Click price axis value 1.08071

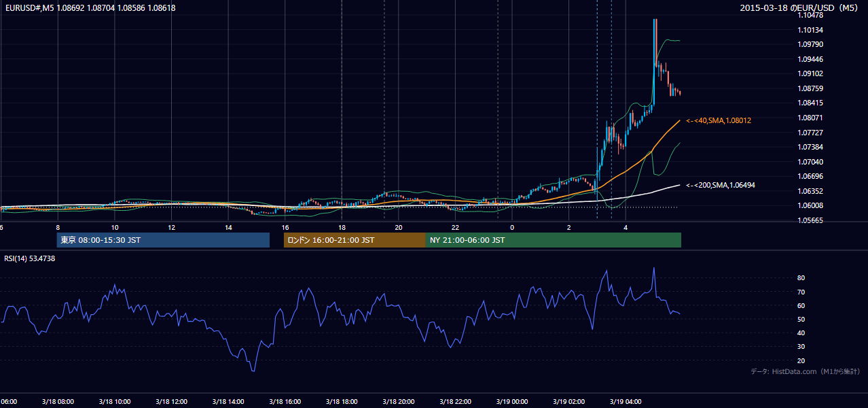811,118
